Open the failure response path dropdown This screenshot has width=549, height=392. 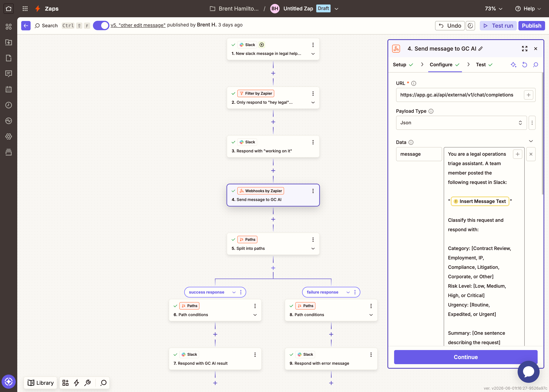point(348,292)
